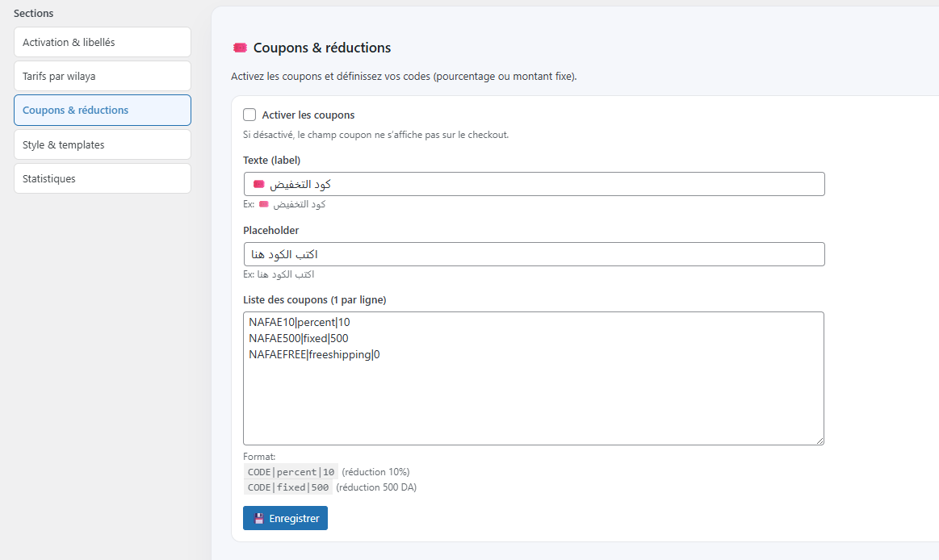
Task: Click the CODE|percent|10 format example
Action: click(x=291, y=472)
